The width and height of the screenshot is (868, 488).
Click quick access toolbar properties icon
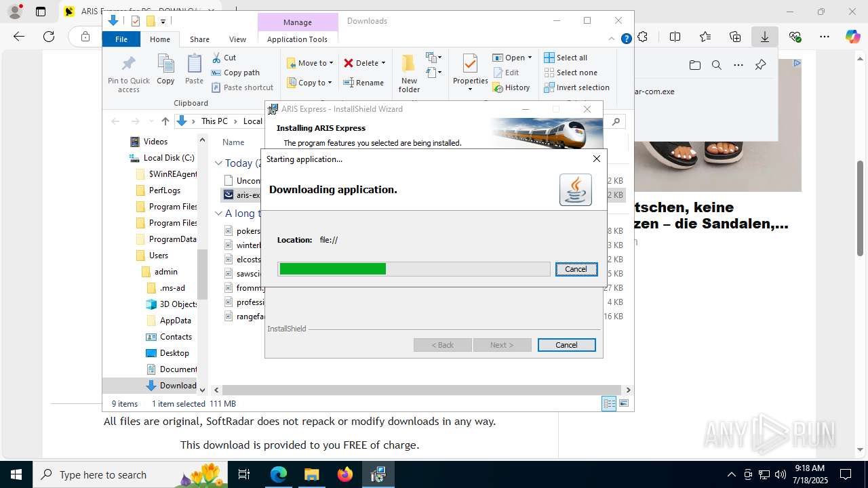click(x=135, y=21)
